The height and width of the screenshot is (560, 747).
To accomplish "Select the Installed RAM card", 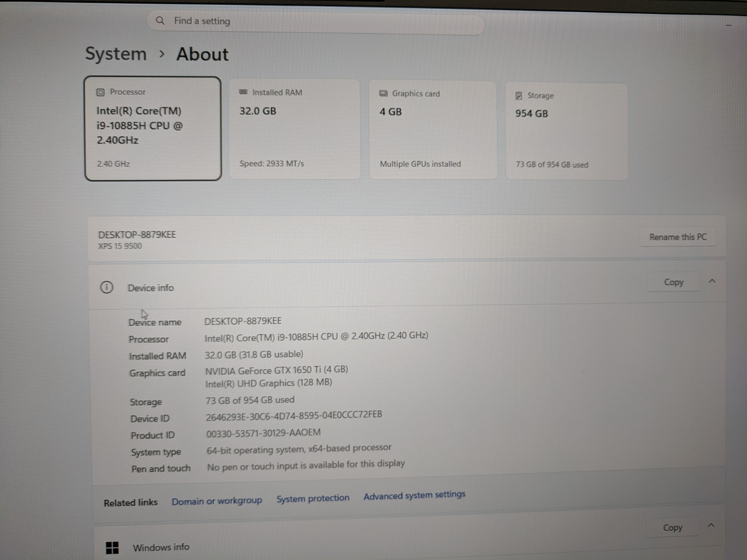I will 295,129.
